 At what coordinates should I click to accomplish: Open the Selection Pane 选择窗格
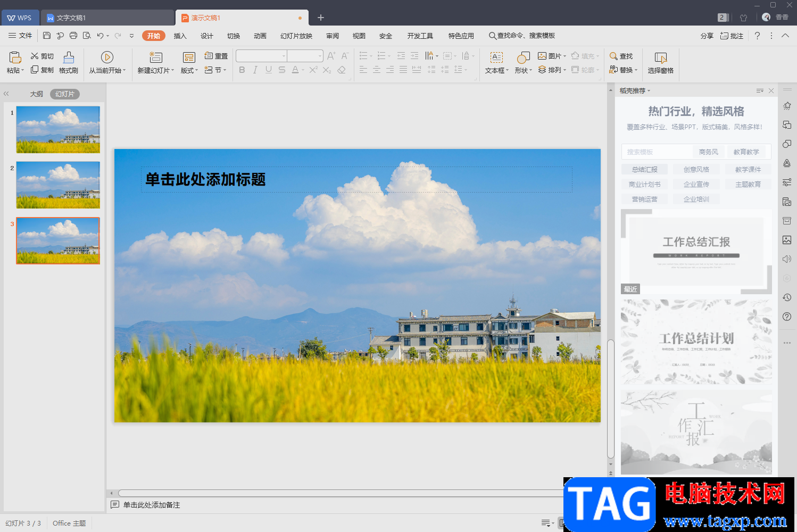(661, 63)
